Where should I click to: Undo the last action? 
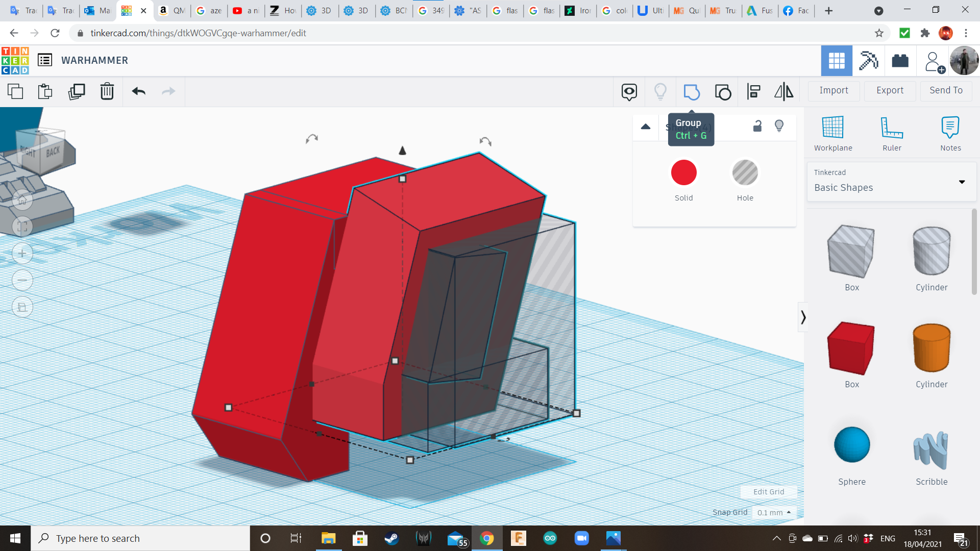139,92
